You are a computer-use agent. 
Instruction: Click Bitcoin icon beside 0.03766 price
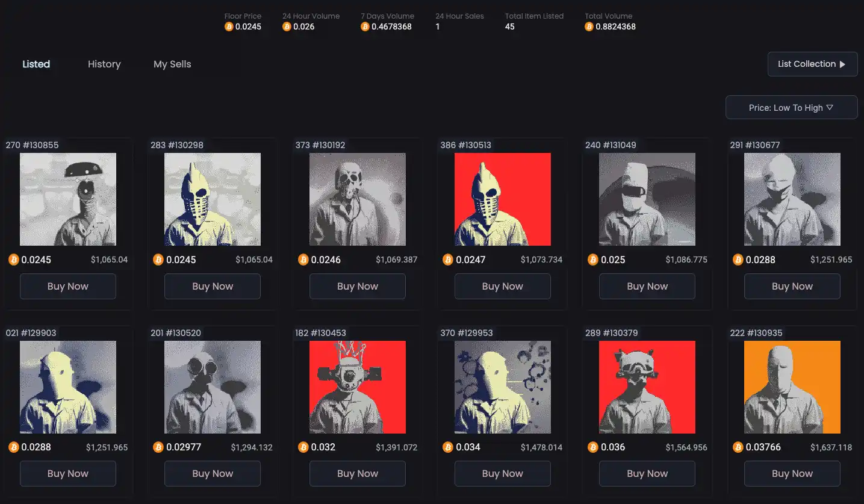click(x=738, y=447)
